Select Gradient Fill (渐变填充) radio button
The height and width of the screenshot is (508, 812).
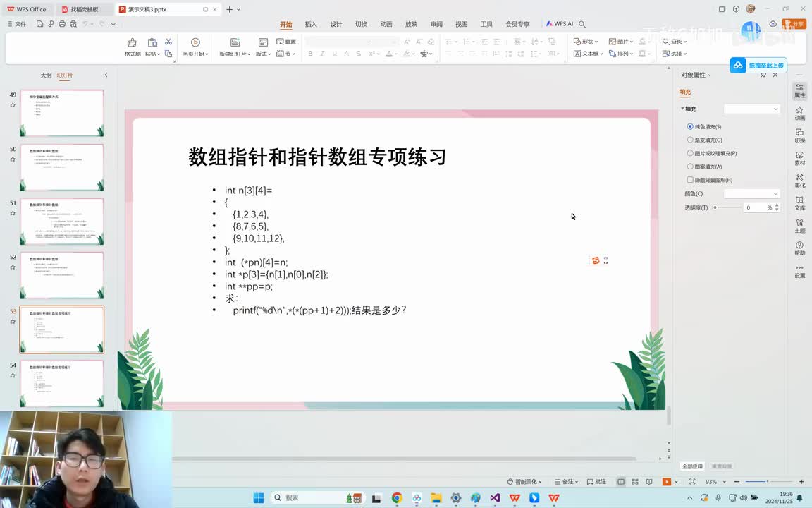pyautogui.click(x=690, y=140)
